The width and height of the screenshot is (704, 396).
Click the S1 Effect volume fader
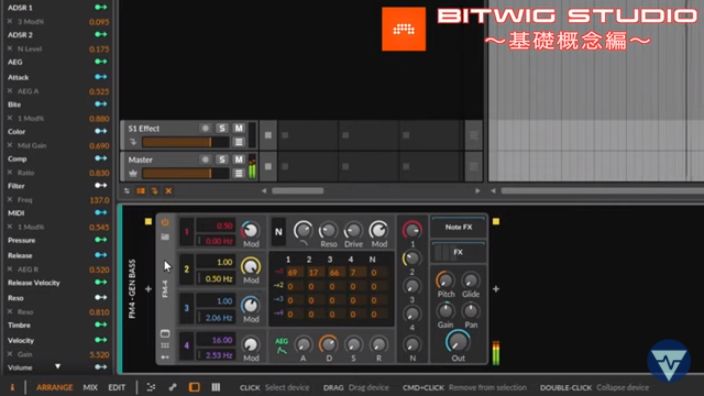(x=185, y=142)
